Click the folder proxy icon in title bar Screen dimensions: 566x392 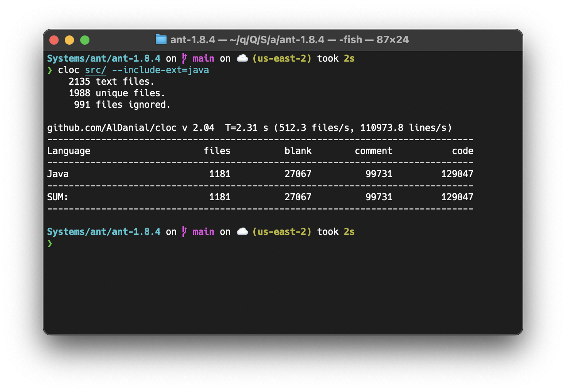[x=161, y=40]
